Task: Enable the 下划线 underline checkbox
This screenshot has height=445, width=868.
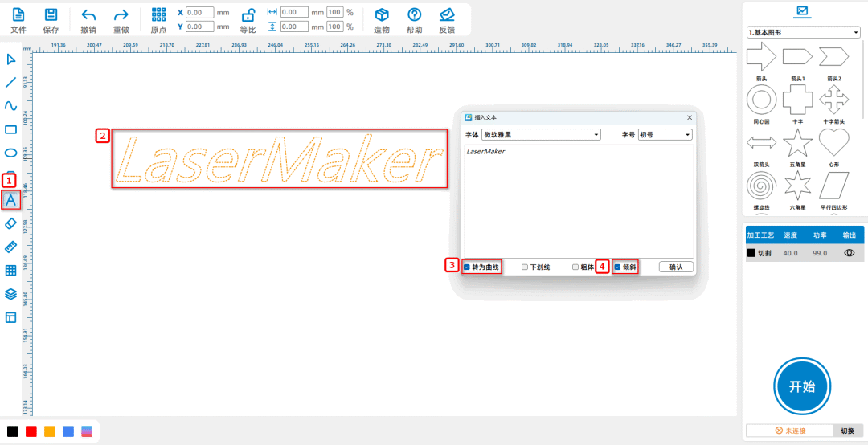Action: pos(525,267)
